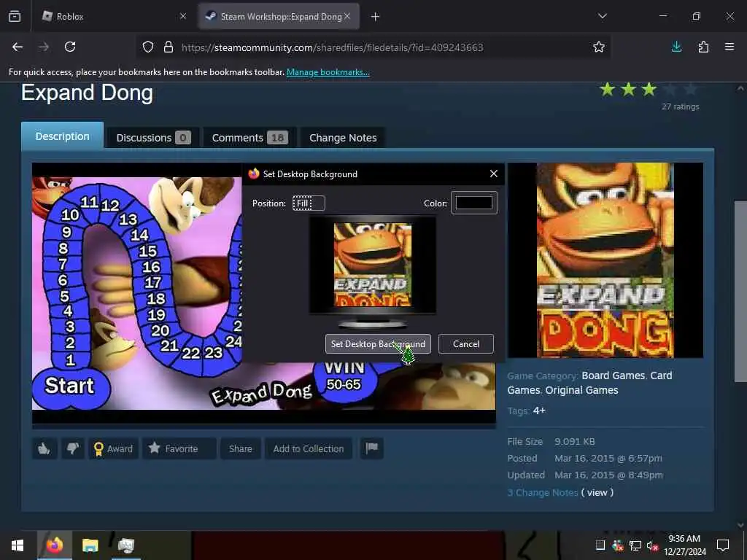The height and width of the screenshot is (560, 747).
Task: Go forward with the forward arrow
Action: pos(44,47)
